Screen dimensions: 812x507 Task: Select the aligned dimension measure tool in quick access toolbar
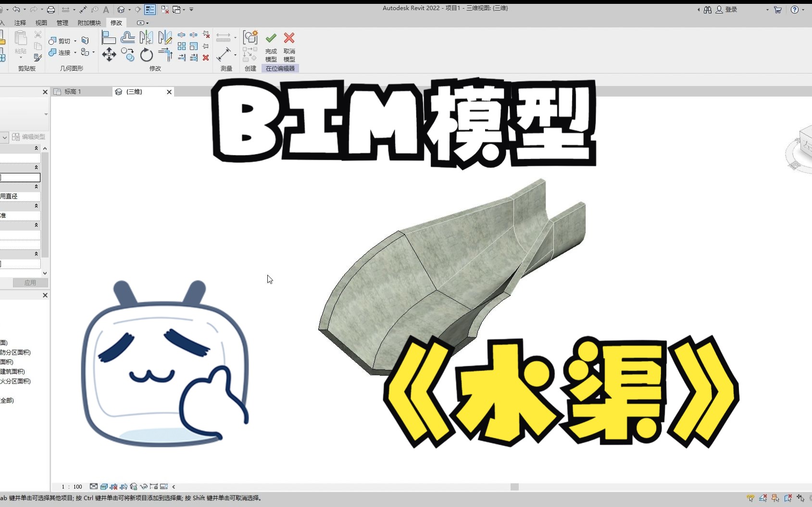click(x=83, y=9)
